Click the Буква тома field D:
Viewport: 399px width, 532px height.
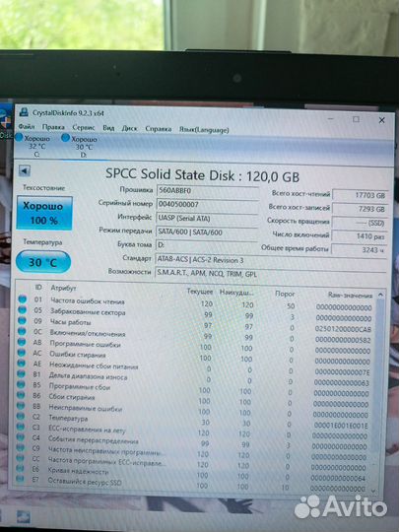[x=206, y=245]
